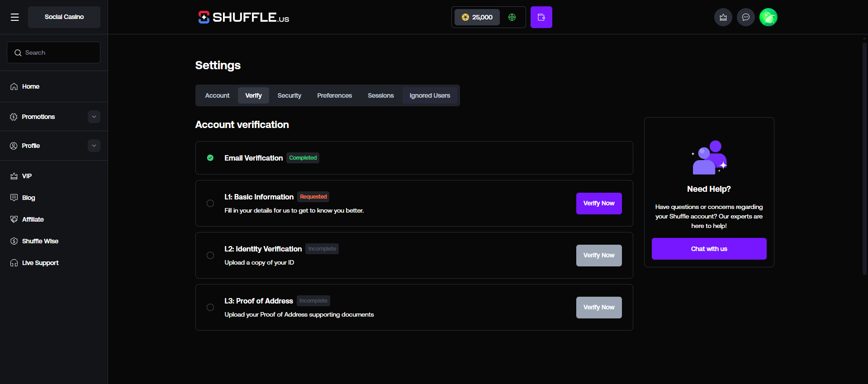
Task: Click the Live Support headset icon
Action: pyautogui.click(x=14, y=263)
